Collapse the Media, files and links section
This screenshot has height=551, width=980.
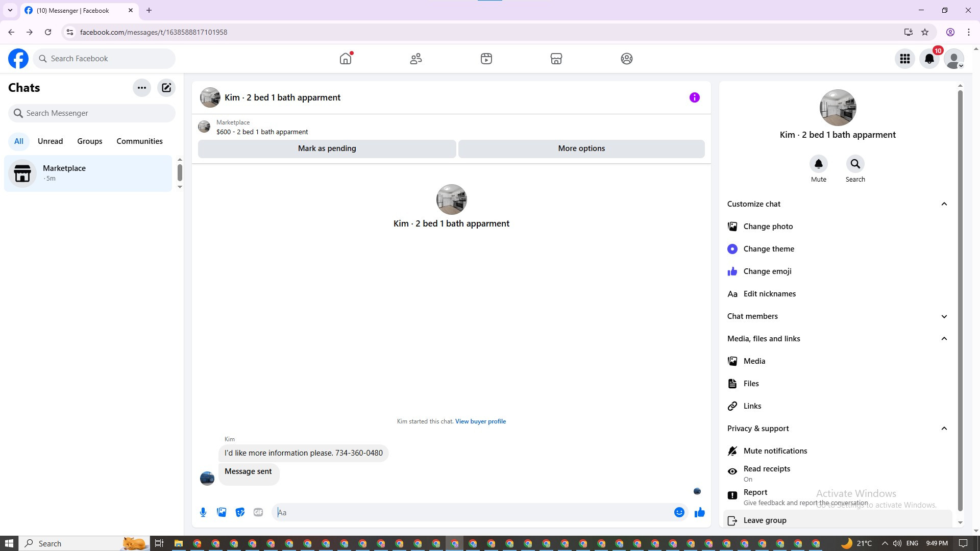point(837,339)
